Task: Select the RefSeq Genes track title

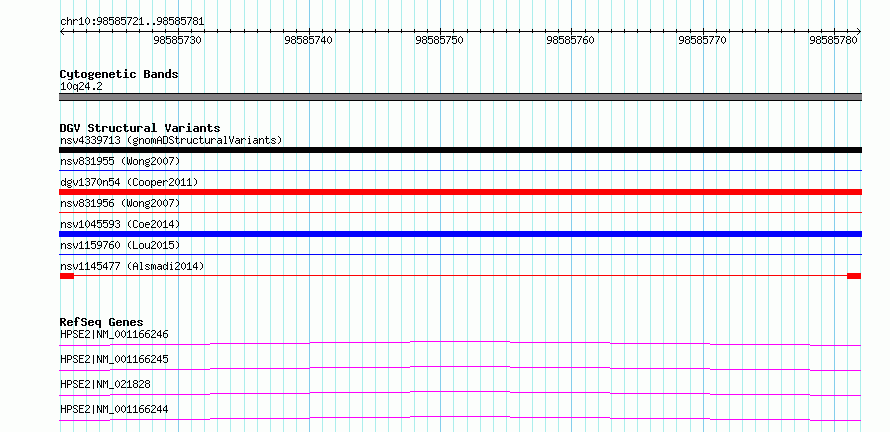Action: [102, 322]
